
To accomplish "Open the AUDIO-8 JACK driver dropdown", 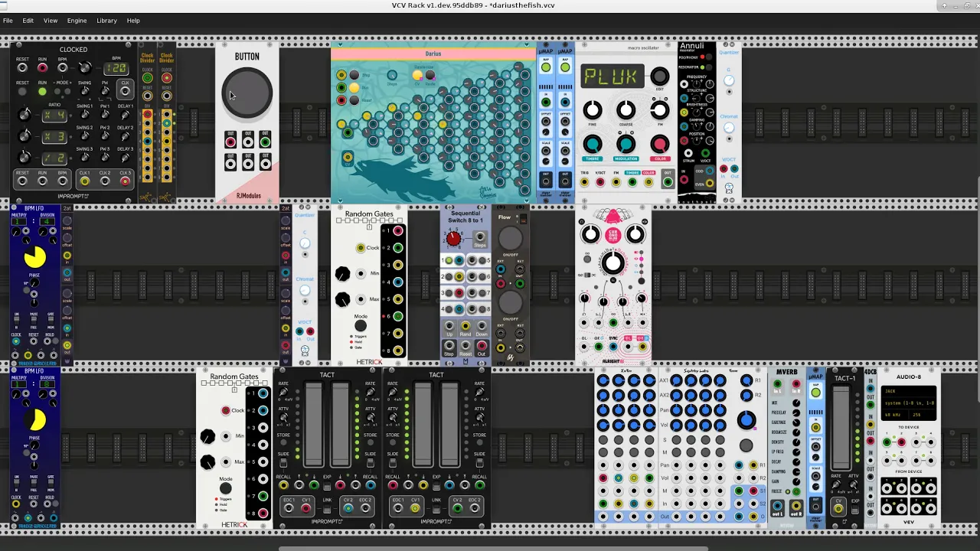I will (x=910, y=392).
